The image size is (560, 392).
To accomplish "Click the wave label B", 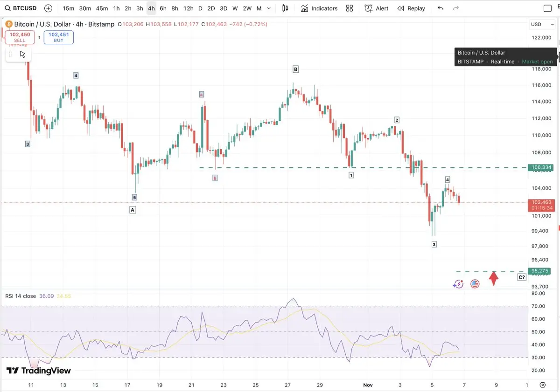I will coord(295,69).
